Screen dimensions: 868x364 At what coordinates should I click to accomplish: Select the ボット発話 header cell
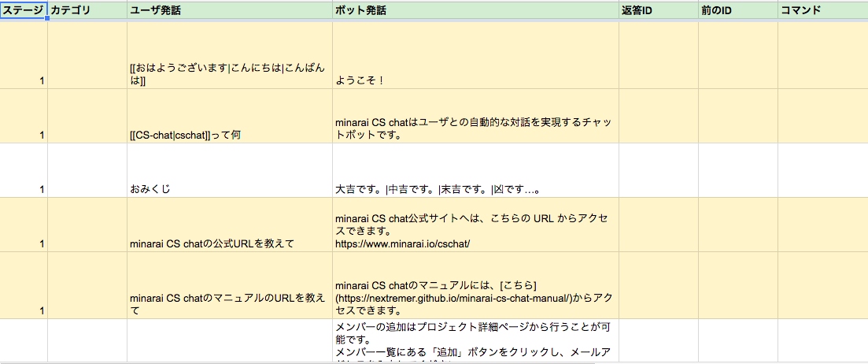pyautogui.click(x=475, y=10)
